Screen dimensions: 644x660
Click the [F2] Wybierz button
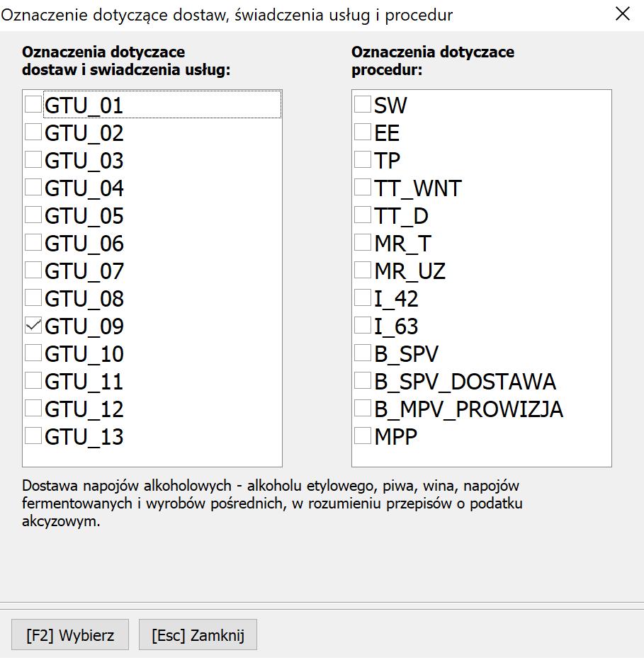tap(70, 635)
